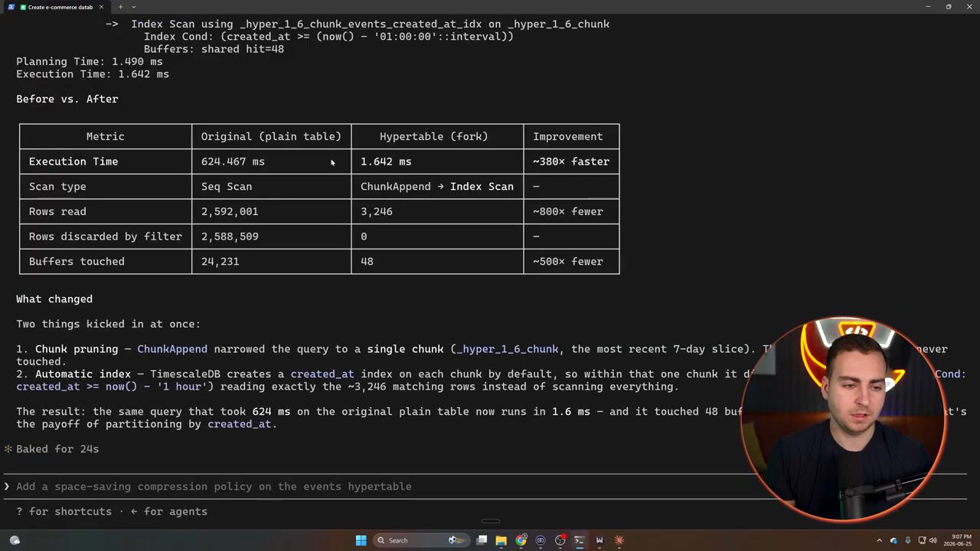Image resolution: width=980 pixels, height=551 pixels.
Task: Open the network tray icon
Action: (923, 540)
